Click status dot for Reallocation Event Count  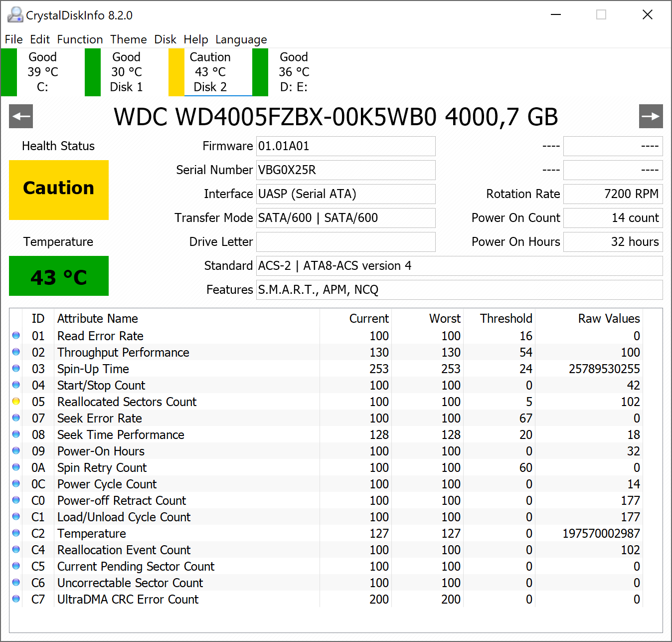click(16, 550)
